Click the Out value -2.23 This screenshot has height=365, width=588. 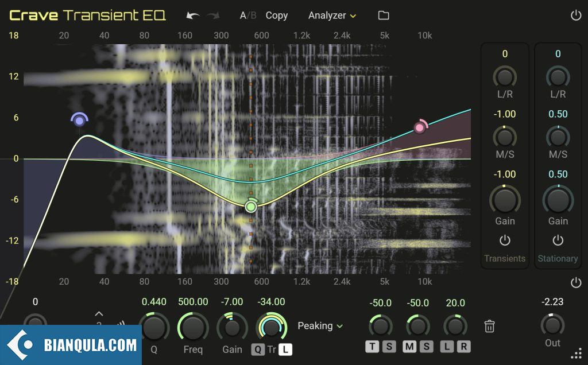pos(552,302)
